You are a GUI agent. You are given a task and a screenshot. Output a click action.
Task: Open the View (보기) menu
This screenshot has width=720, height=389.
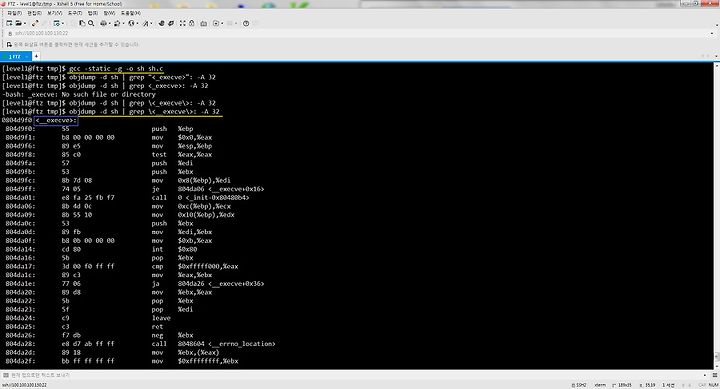pyautogui.click(x=55, y=13)
